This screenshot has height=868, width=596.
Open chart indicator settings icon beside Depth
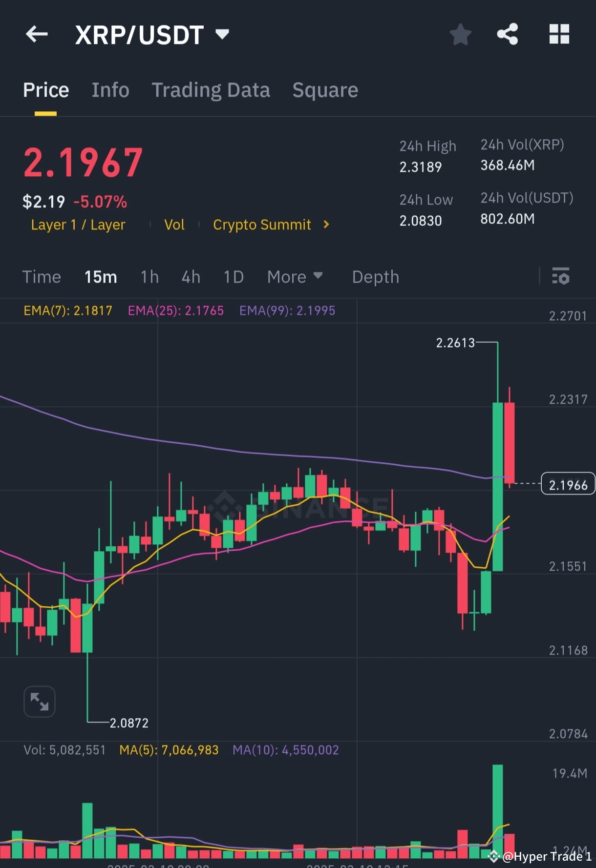pyautogui.click(x=561, y=277)
